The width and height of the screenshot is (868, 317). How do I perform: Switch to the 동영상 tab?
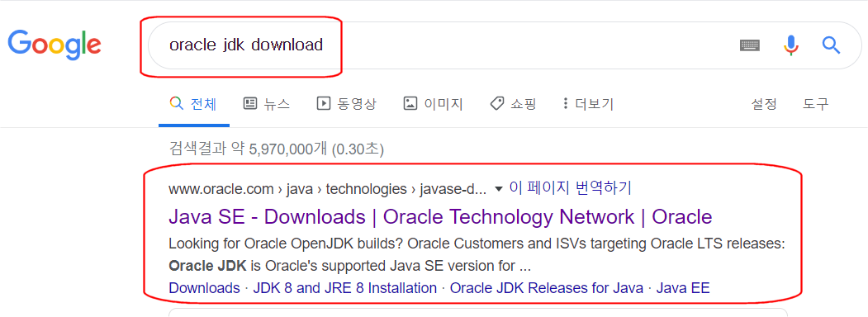[347, 103]
